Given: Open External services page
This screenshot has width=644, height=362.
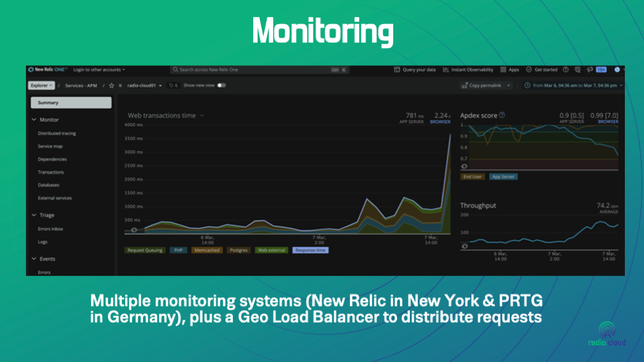Looking at the screenshot, I should (55, 198).
